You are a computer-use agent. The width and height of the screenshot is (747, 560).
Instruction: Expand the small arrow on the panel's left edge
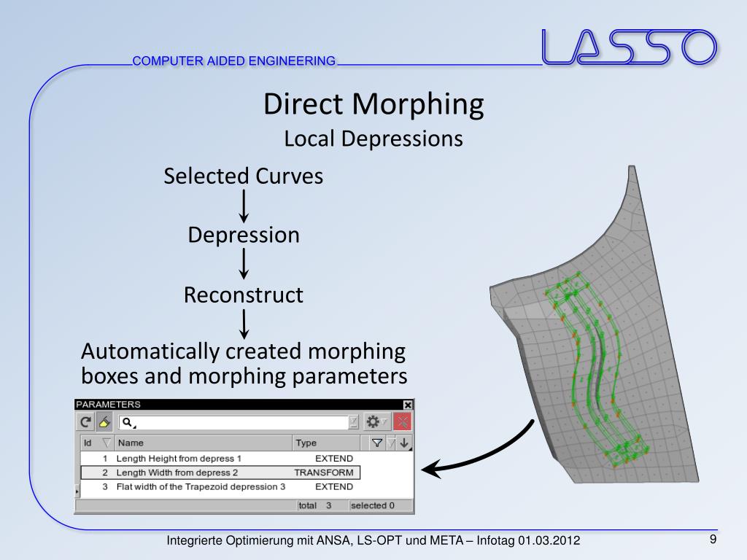coord(77,491)
